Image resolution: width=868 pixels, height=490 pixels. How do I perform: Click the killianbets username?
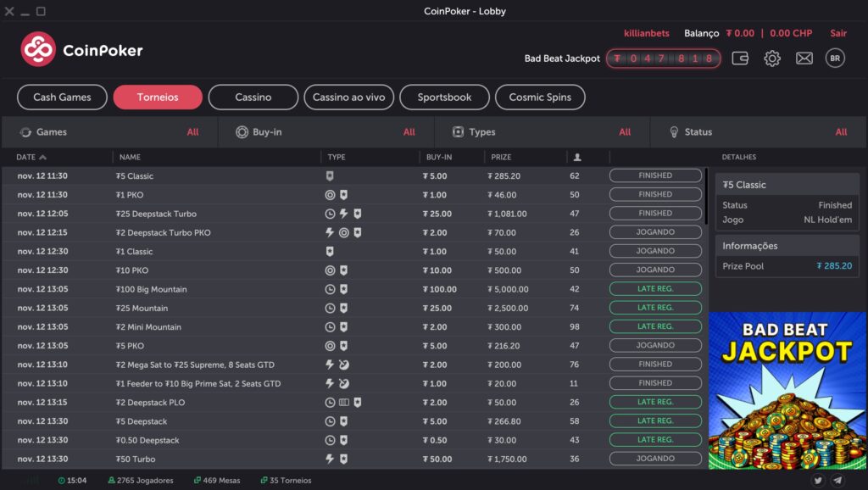[647, 33]
